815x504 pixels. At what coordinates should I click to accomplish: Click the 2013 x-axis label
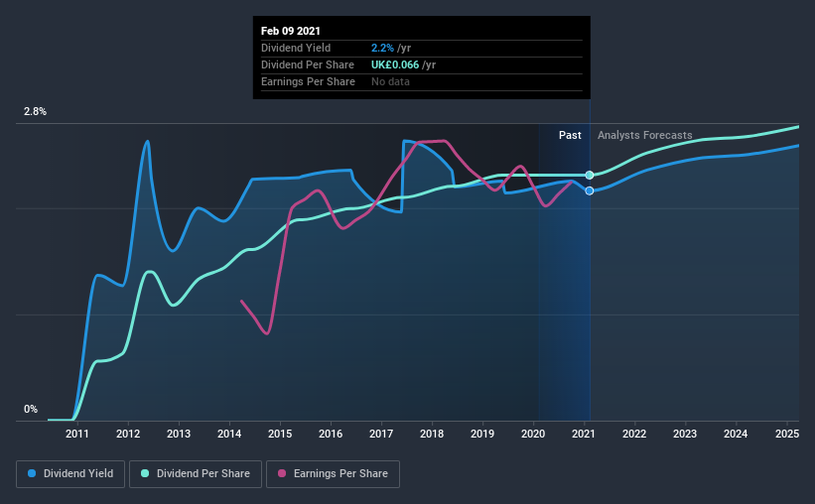(x=179, y=434)
